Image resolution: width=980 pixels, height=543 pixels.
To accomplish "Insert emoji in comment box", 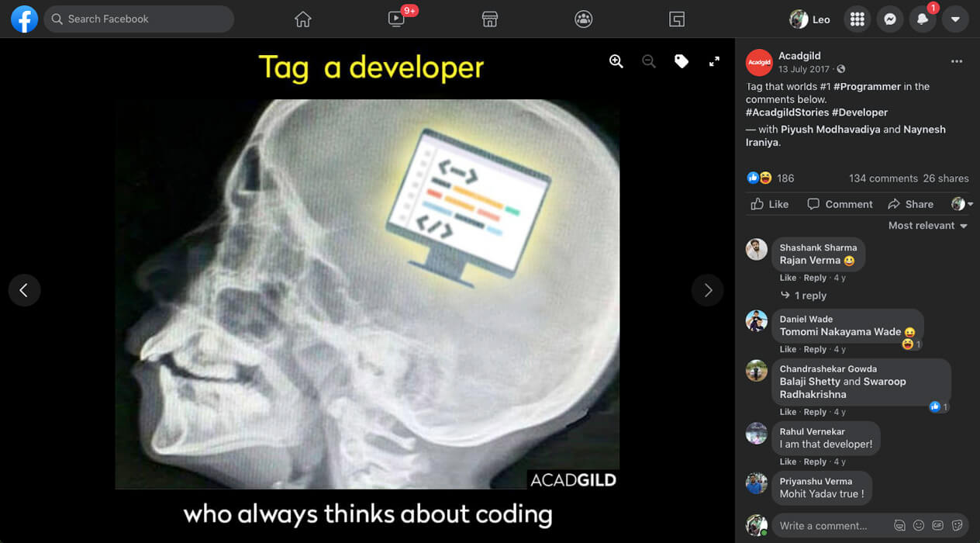I will (919, 525).
